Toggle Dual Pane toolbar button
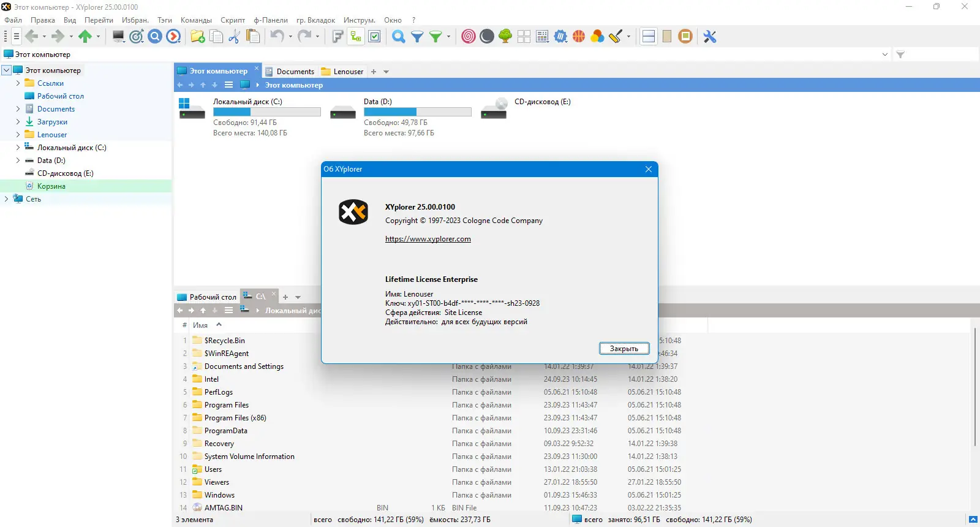This screenshot has width=980, height=527. 649,37
